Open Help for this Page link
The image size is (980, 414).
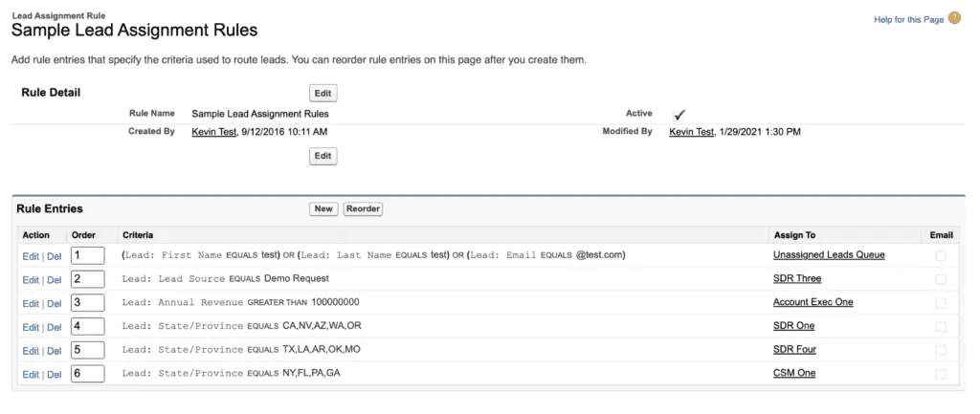pyautogui.click(x=909, y=19)
